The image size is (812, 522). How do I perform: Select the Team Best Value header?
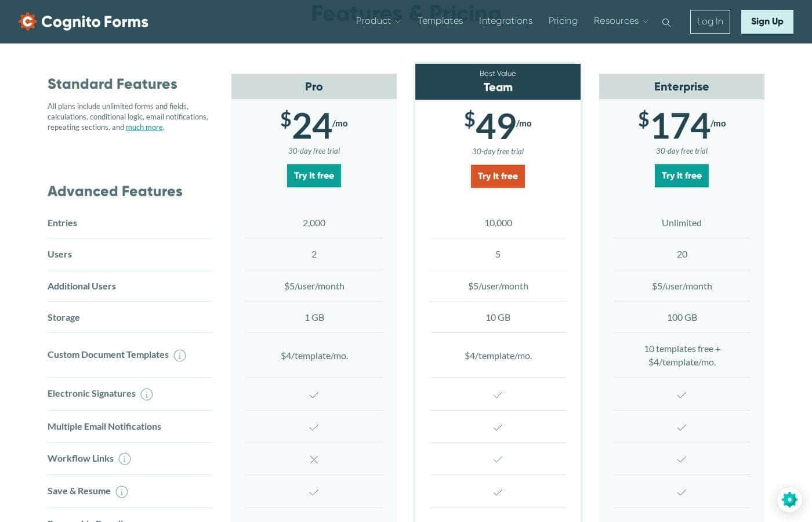point(498,82)
